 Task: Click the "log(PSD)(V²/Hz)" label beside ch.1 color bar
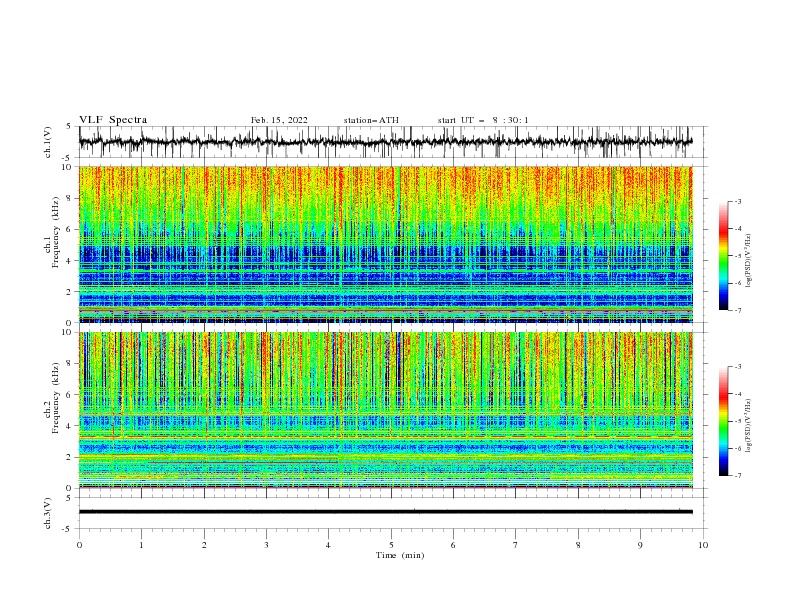[748, 261]
